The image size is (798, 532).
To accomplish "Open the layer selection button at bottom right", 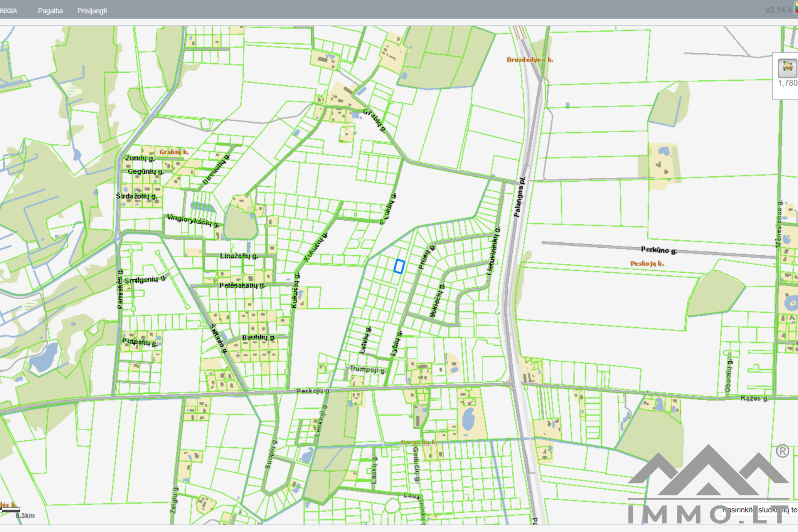I will pyautogui.click(x=760, y=510).
